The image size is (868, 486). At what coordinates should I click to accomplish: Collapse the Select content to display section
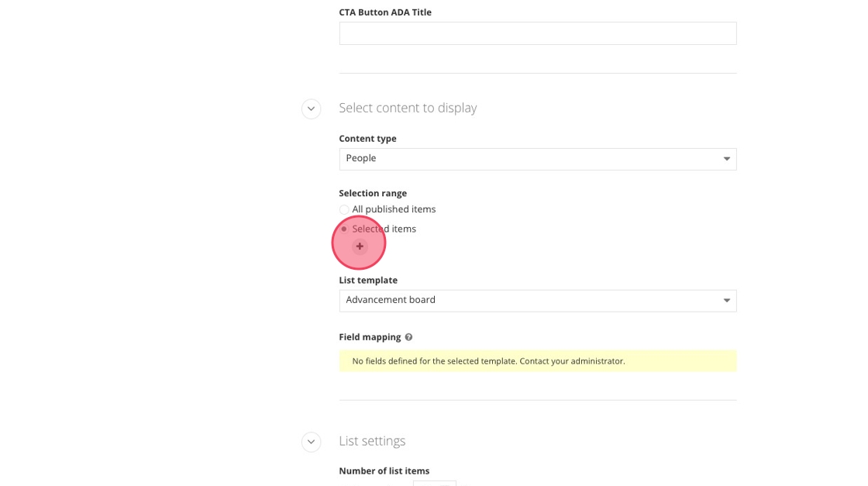point(311,109)
